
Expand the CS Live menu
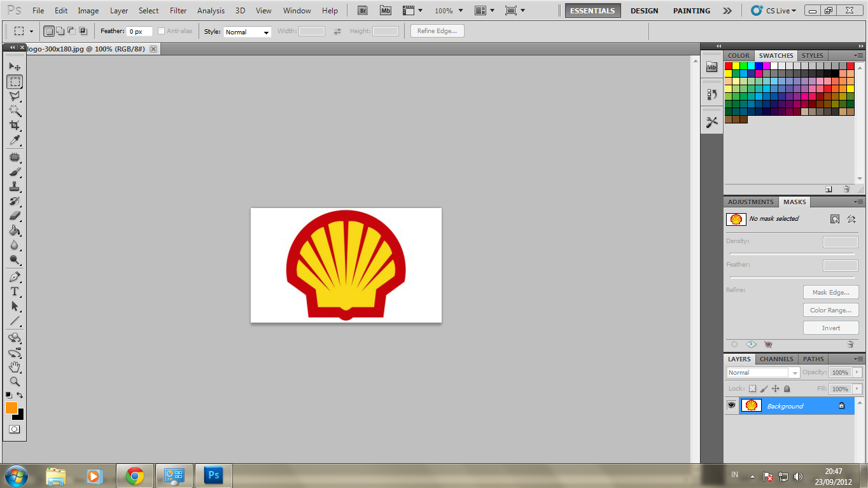[x=774, y=11]
